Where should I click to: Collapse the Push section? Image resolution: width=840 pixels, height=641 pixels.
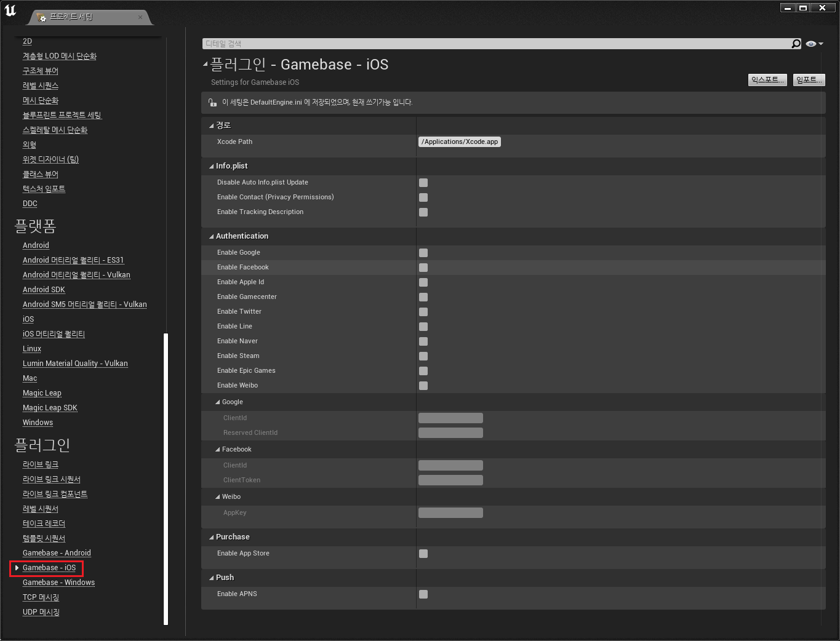[211, 578]
